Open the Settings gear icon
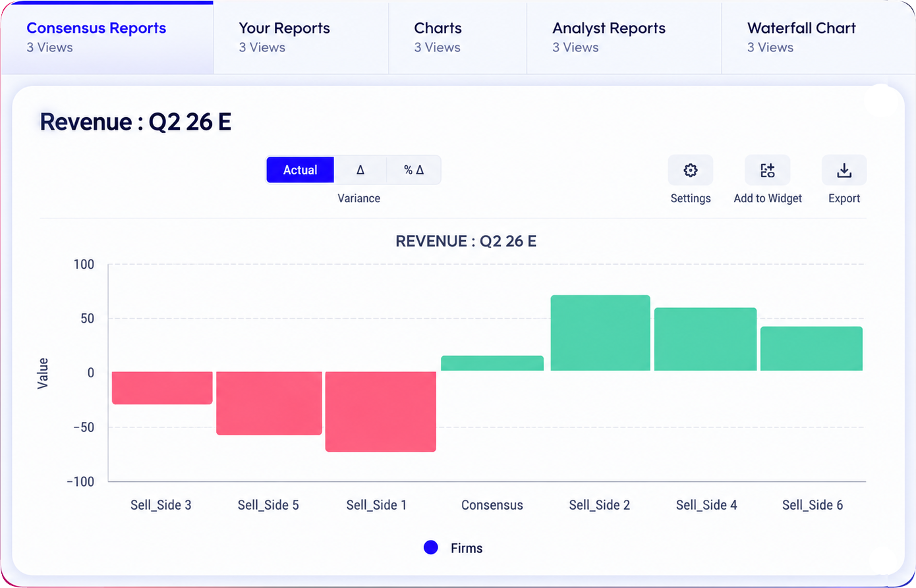The width and height of the screenshot is (916, 588). pyautogui.click(x=690, y=171)
